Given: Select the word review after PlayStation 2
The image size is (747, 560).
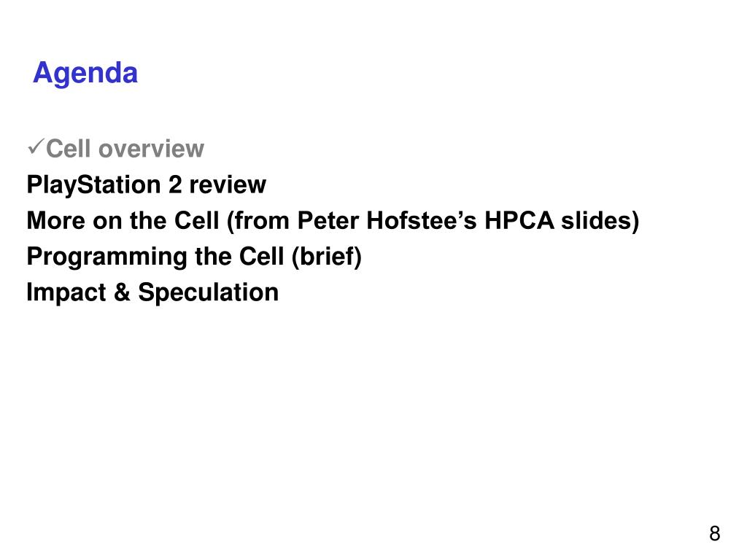Looking at the screenshot, I should [228, 185].
